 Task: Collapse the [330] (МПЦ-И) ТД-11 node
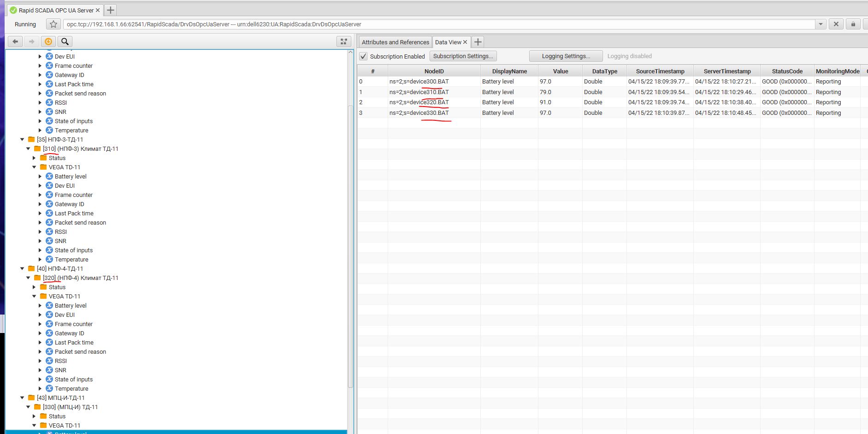tap(28, 407)
